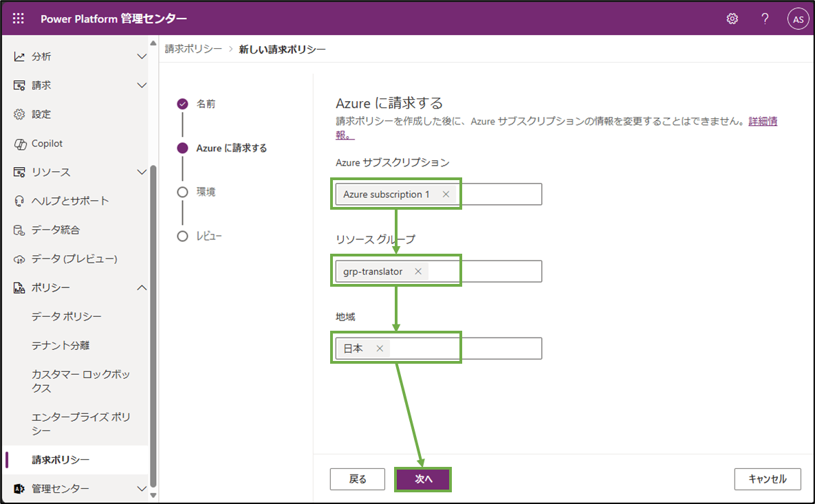The width and height of the screenshot is (815, 504).
Task: Open the app launcher waffle icon
Action: tap(18, 19)
